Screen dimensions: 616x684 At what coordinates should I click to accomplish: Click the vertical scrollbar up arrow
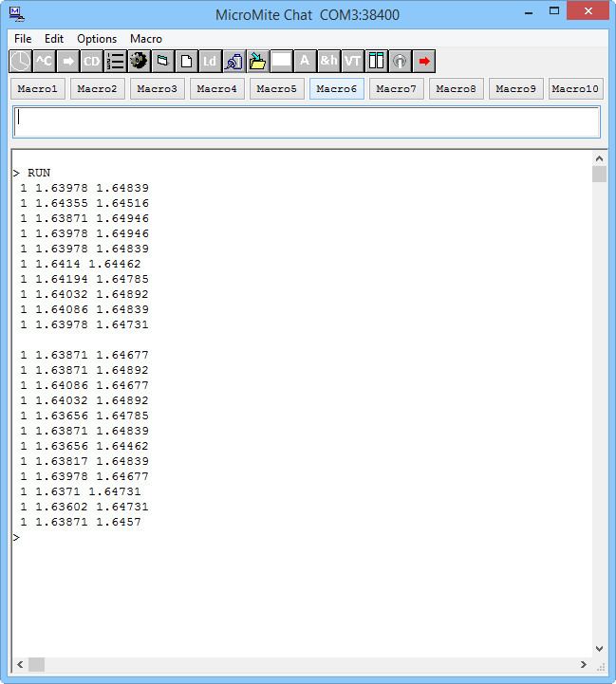tap(600, 158)
